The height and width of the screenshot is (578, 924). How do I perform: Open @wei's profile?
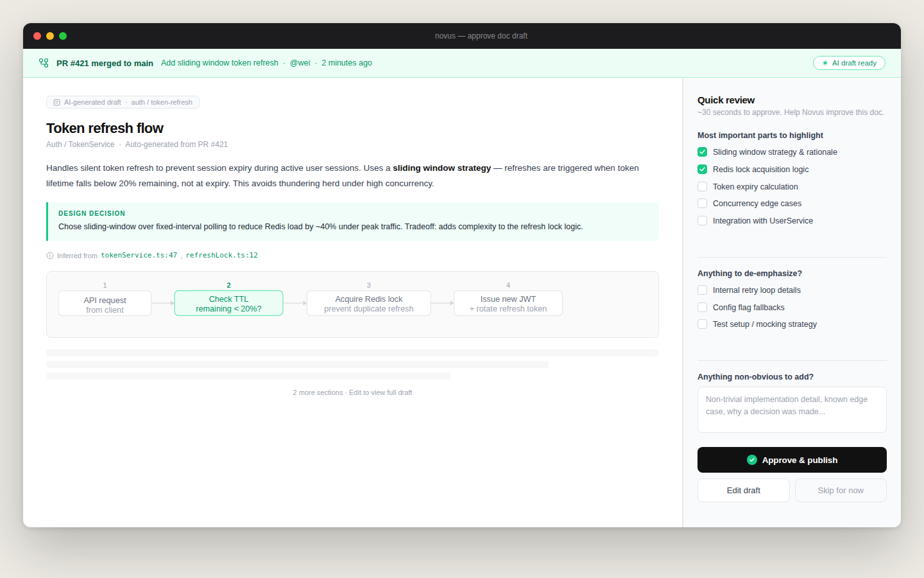click(x=300, y=62)
